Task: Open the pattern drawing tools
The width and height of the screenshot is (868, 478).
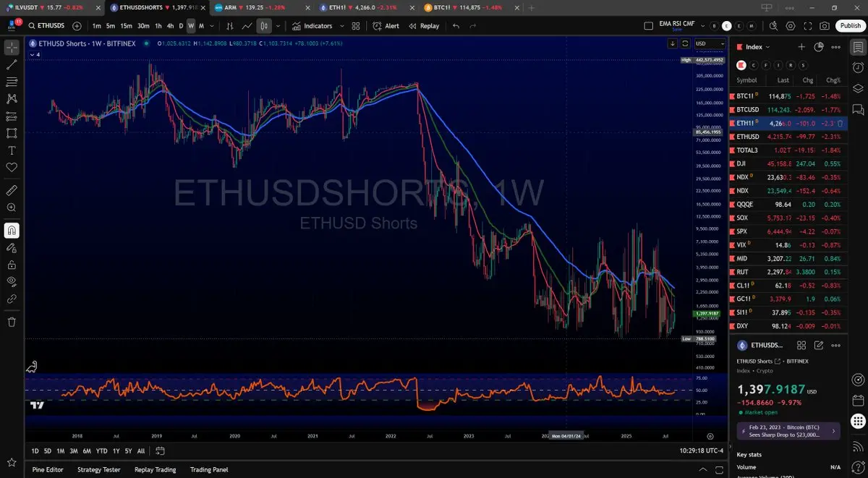Action: click(x=12, y=99)
